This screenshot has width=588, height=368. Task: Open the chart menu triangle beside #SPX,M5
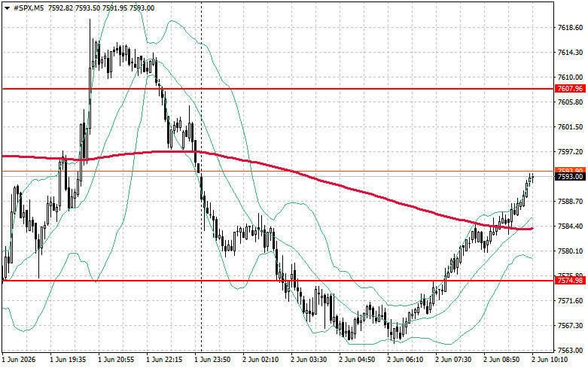point(7,8)
